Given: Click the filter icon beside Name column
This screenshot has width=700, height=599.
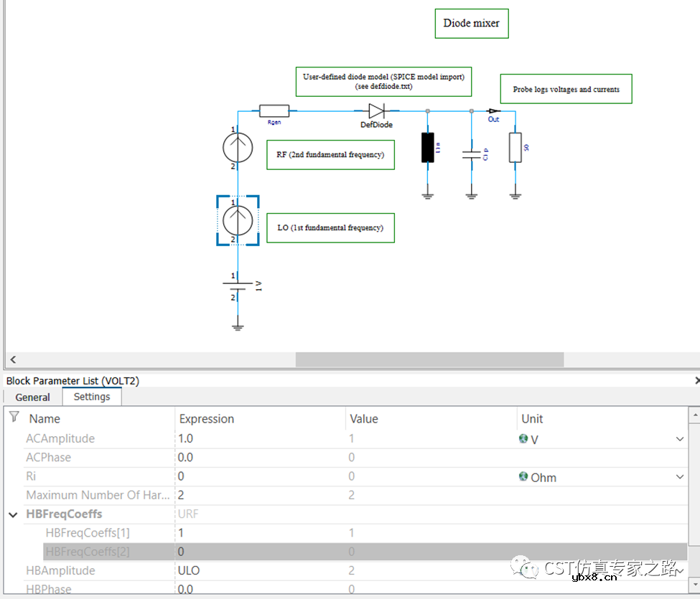Looking at the screenshot, I should pos(14,417).
